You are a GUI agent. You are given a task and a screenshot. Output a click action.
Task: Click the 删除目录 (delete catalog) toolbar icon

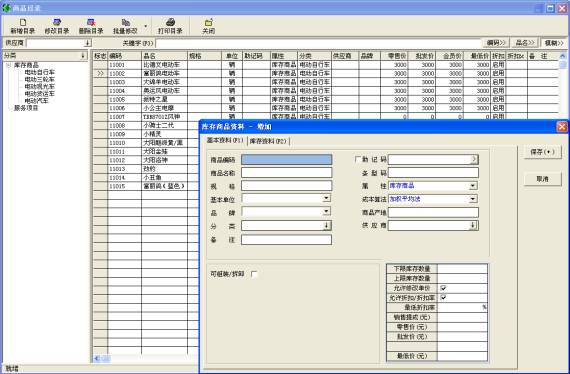pos(91,23)
